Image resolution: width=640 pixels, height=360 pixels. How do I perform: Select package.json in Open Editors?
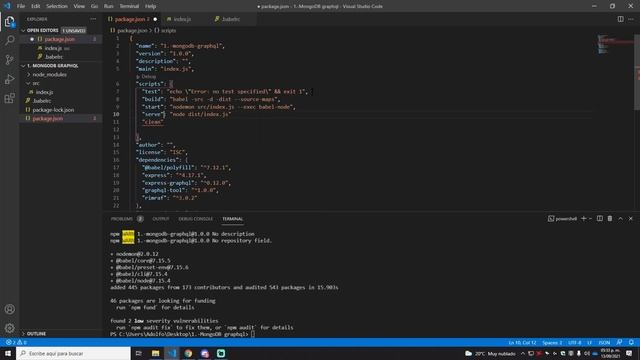click(x=60, y=39)
